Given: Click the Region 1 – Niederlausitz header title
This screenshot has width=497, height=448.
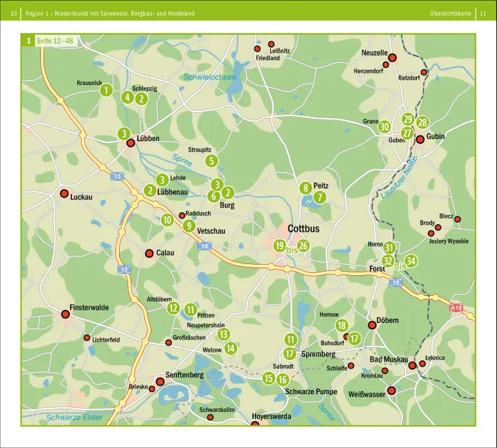Looking at the screenshot, I should point(110,14).
